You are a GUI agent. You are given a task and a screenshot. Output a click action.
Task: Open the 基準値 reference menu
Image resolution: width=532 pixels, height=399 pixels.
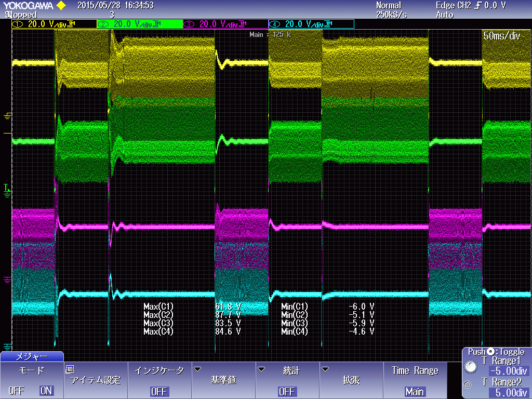click(x=223, y=380)
